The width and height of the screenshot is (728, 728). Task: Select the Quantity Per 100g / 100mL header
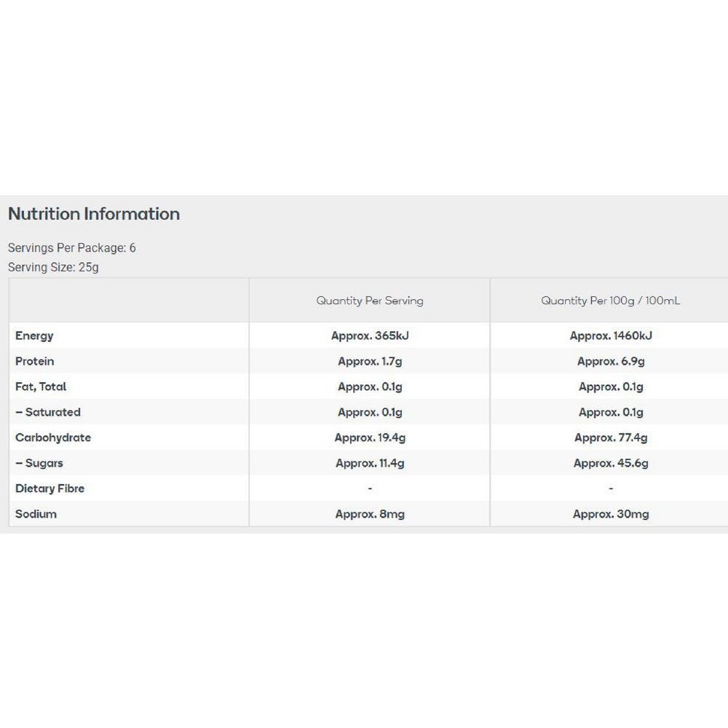coord(610,300)
